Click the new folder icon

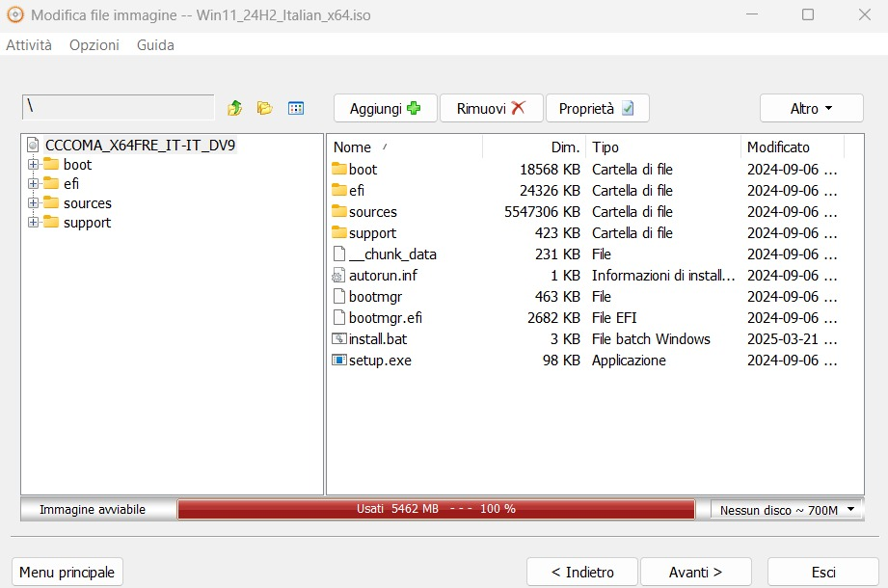[264, 108]
